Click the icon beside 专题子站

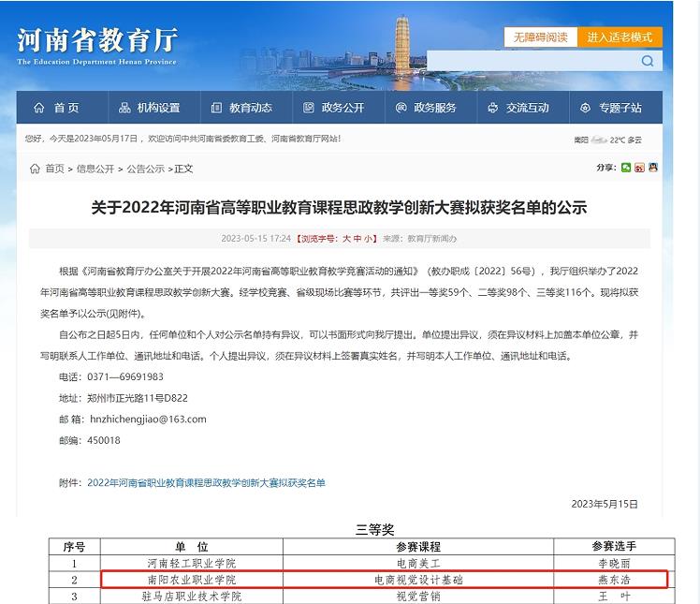pyautogui.click(x=585, y=108)
